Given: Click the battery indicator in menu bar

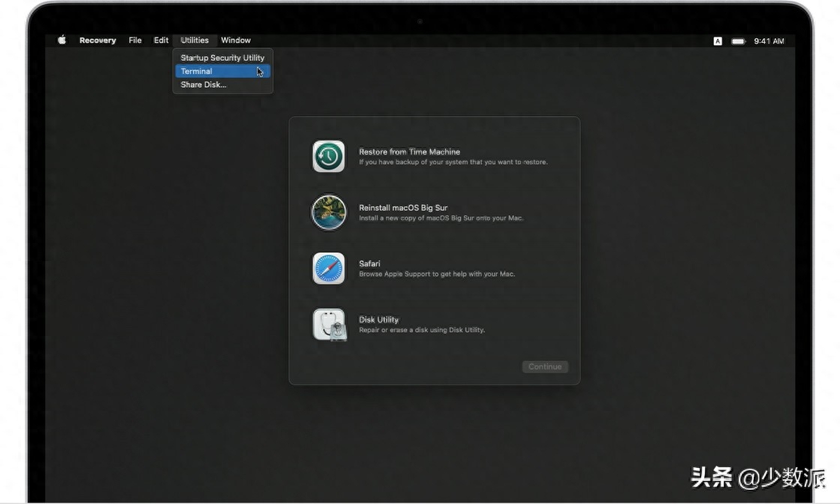Looking at the screenshot, I should point(738,40).
